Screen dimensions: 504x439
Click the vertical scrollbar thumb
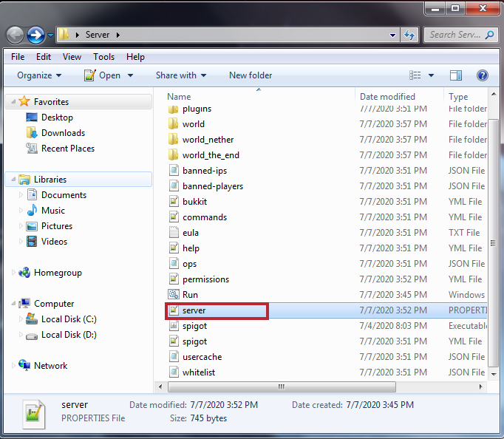tap(494, 243)
